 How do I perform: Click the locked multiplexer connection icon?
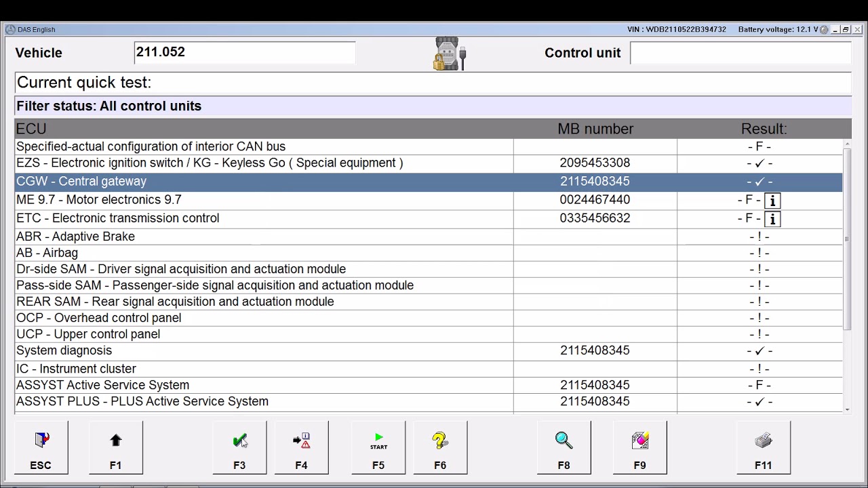tap(450, 54)
